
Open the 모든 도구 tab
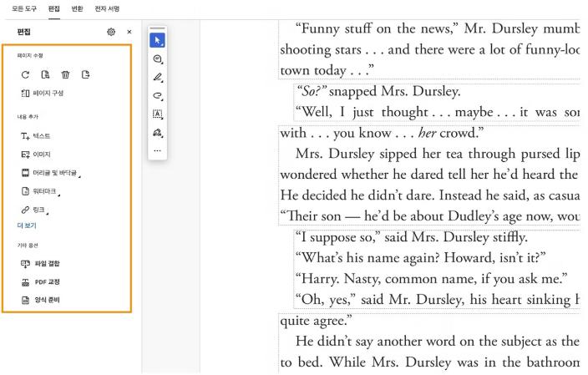tap(24, 8)
